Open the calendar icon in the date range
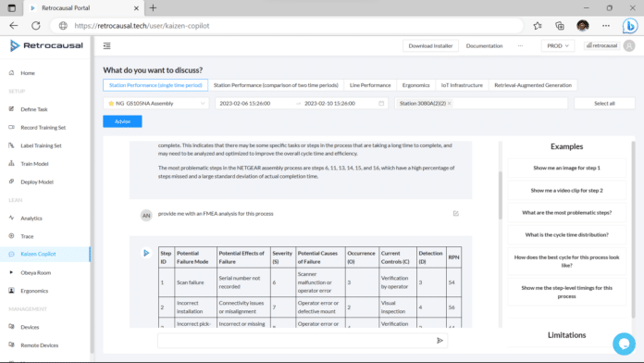Viewport: 644px width, 363px height. [381, 103]
